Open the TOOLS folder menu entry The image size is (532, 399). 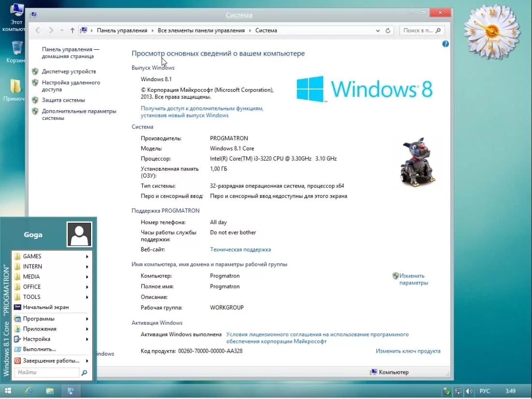(x=52, y=297)
